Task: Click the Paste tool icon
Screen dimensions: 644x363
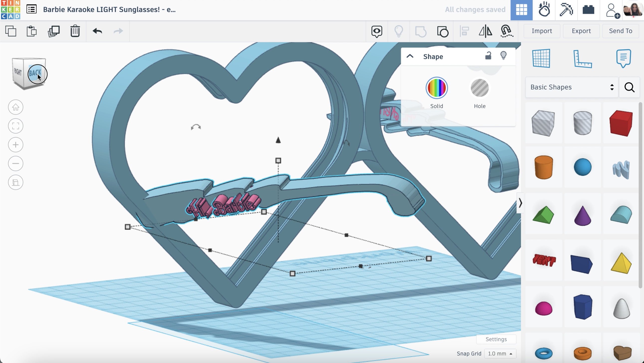Action: (x=32, y=31)
